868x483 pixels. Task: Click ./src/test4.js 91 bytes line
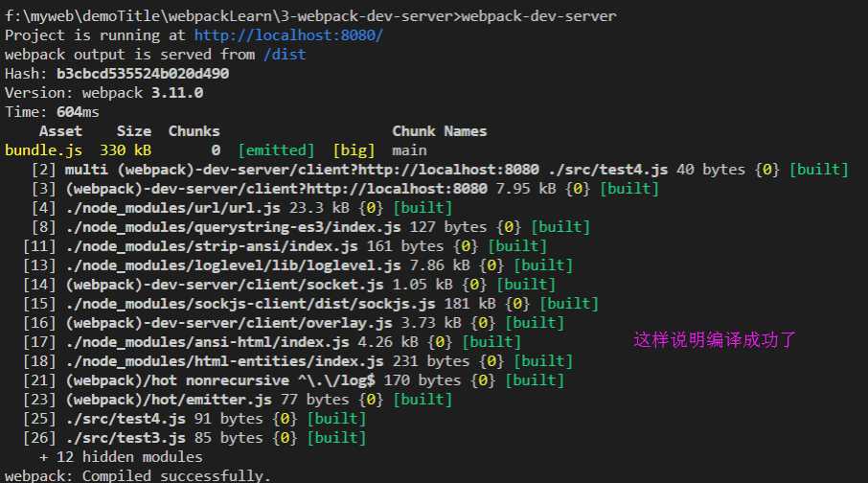click(194, 419)
